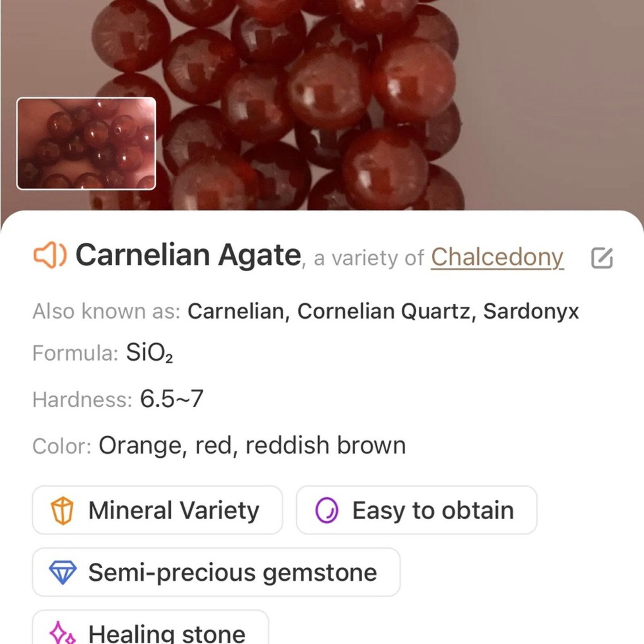Image resolution: width=644 pixels, height=644 pixels.
Task: Tap the Carnelian Agate title
Action: tap(188, 255)
